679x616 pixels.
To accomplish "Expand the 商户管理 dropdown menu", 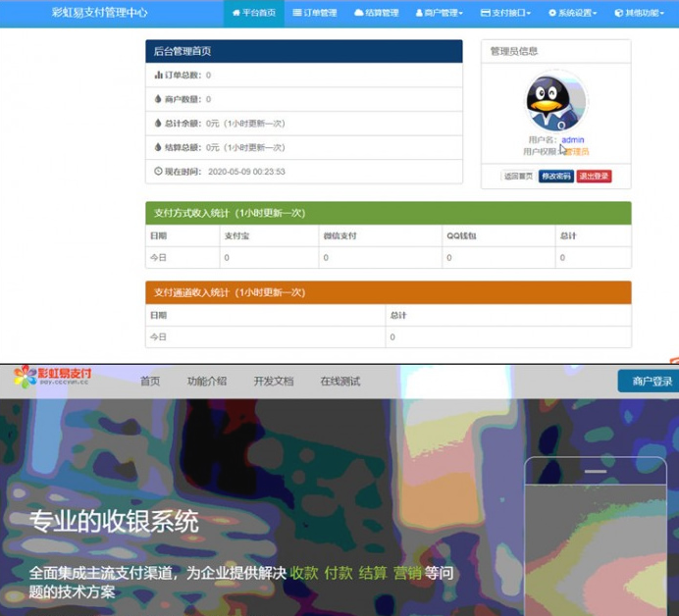I will click(x=439, y=14).
